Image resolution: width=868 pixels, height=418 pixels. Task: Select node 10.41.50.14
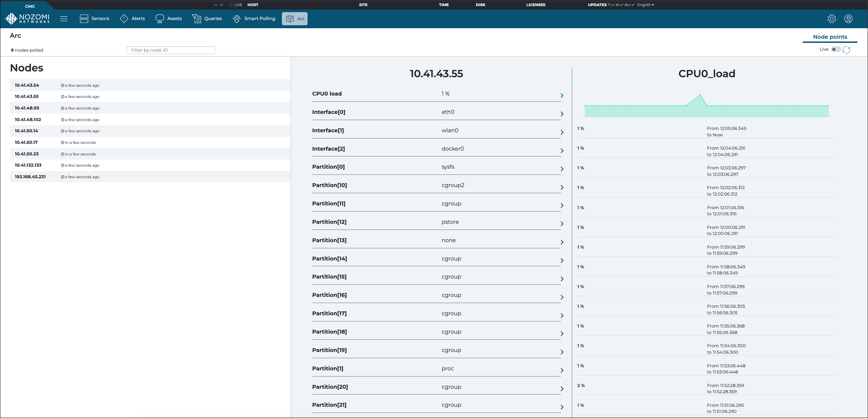(150, 131)
